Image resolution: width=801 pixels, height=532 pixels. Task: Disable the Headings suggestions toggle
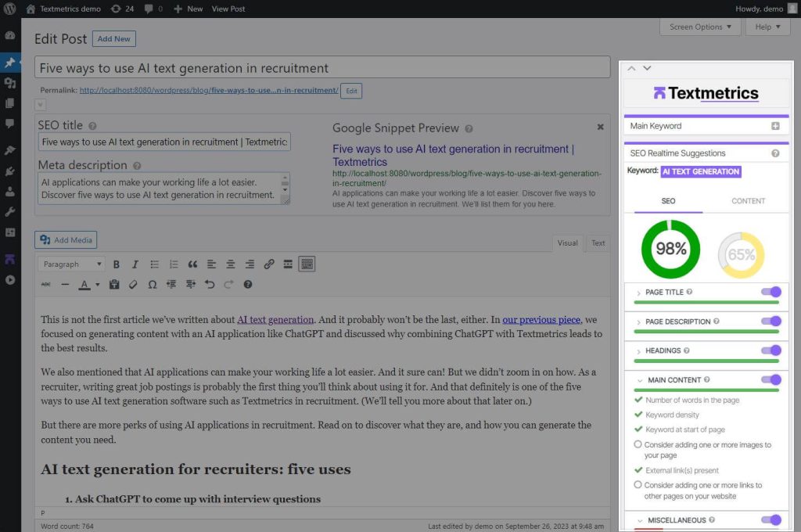coord(770,350)
